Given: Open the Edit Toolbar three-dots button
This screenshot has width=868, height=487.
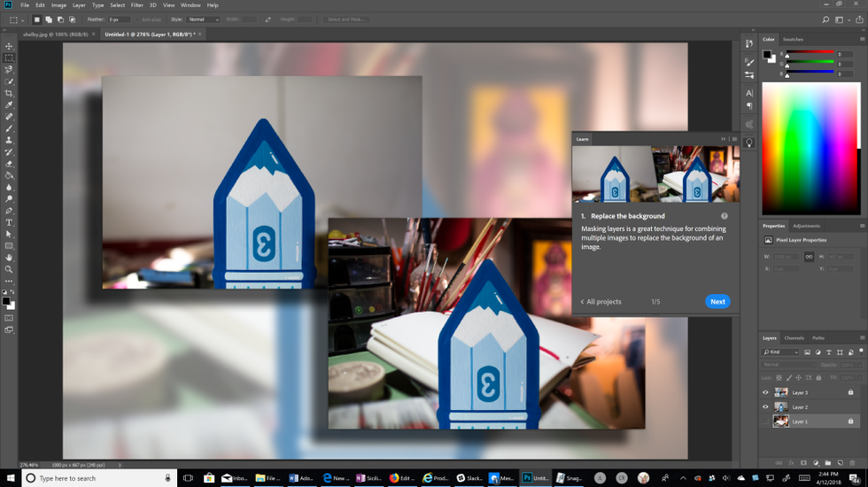Looking at the screenshot, I should tap(9, 282).
